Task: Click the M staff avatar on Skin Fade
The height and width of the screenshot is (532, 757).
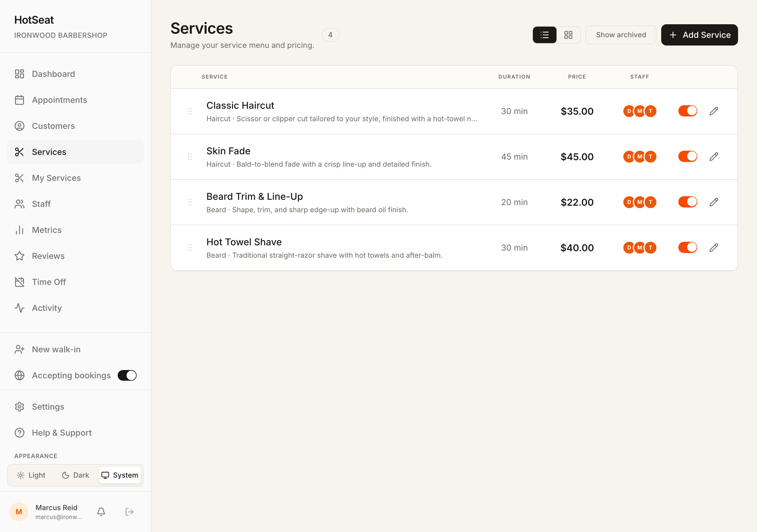Action: [x=640, y=157]
